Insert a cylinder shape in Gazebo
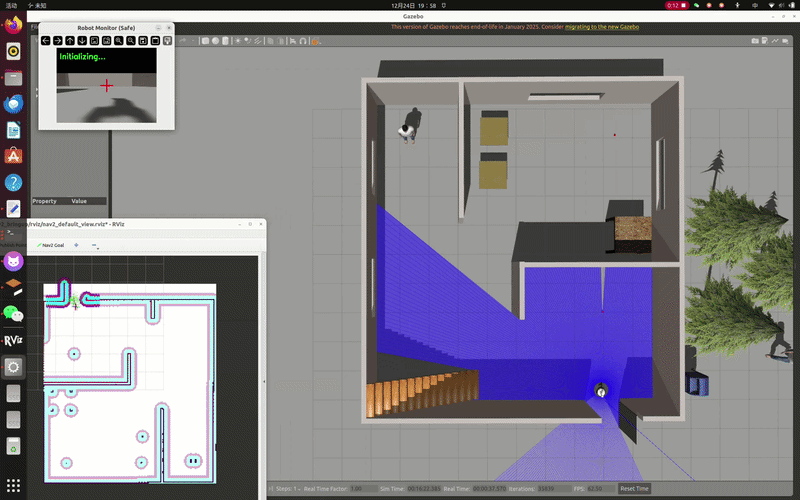Image resolution: width=800 pixels, height=500 pixels. (x=226, y=41)
